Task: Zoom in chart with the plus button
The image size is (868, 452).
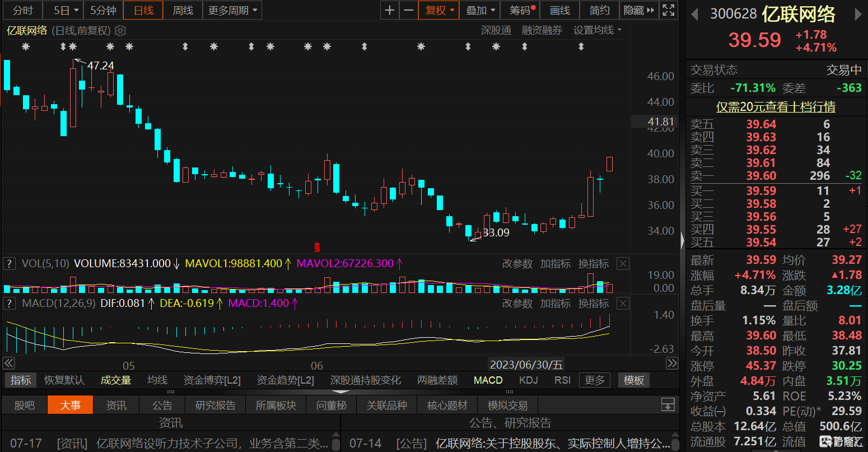Action: coord(390,10)
